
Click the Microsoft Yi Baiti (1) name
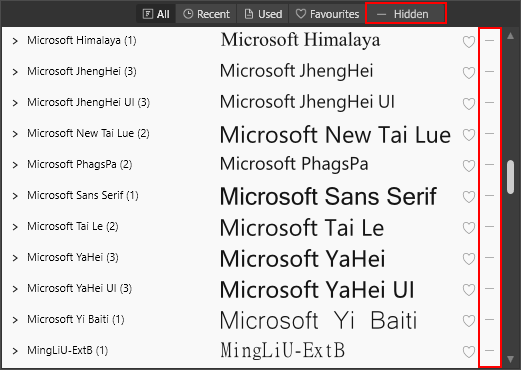[x=76, y=319]
